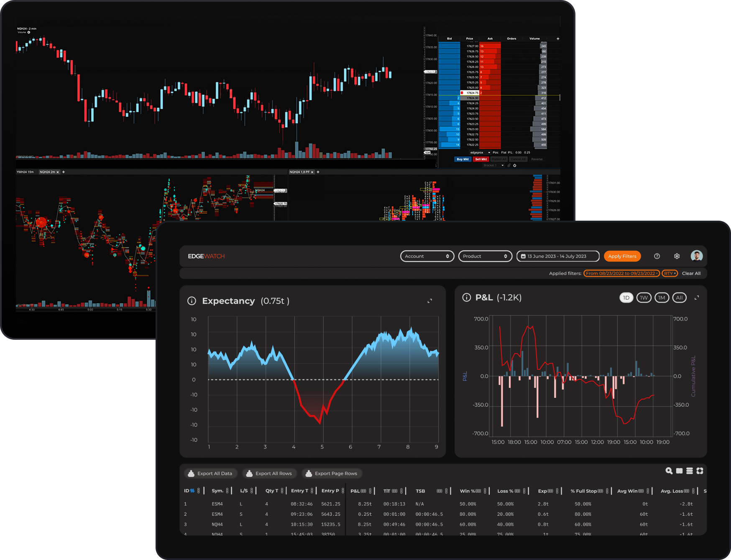Screen dimensions: 731x560
Task: Open the help question-mark icon in EdgeWatch header
Action: click(657, 256)
